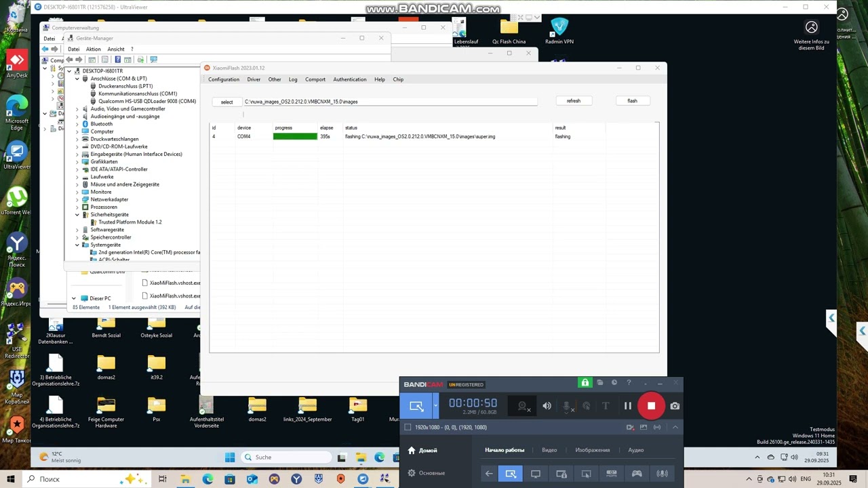Open the Bandicam Домой section
The image size is (868, 488).
click(x=422, y=450)
